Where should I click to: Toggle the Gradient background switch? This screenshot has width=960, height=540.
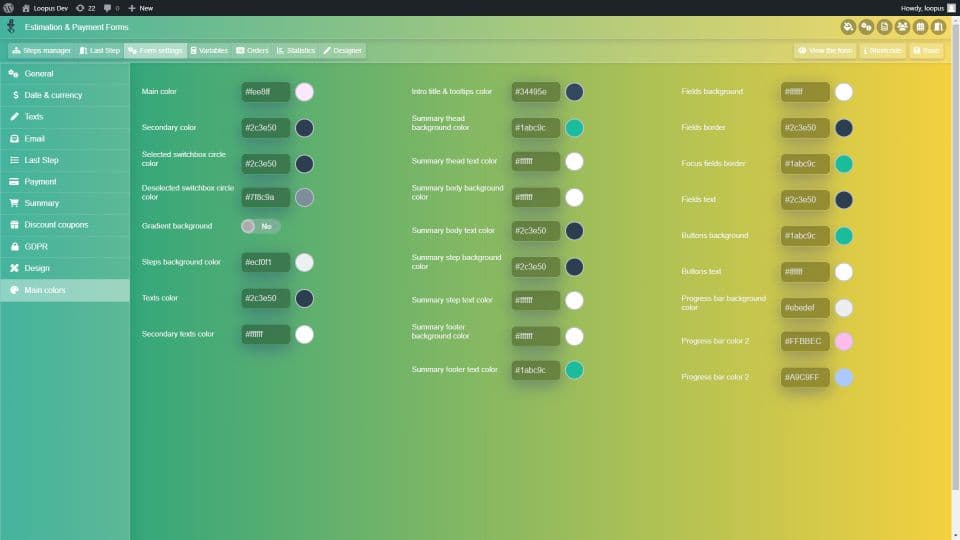tap(260, 227)
